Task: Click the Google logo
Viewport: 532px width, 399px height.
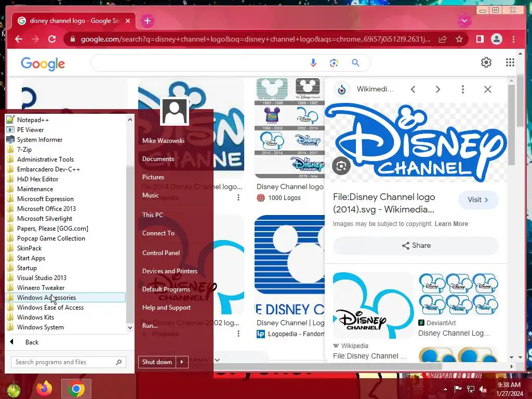Action: tap(43, 63)
